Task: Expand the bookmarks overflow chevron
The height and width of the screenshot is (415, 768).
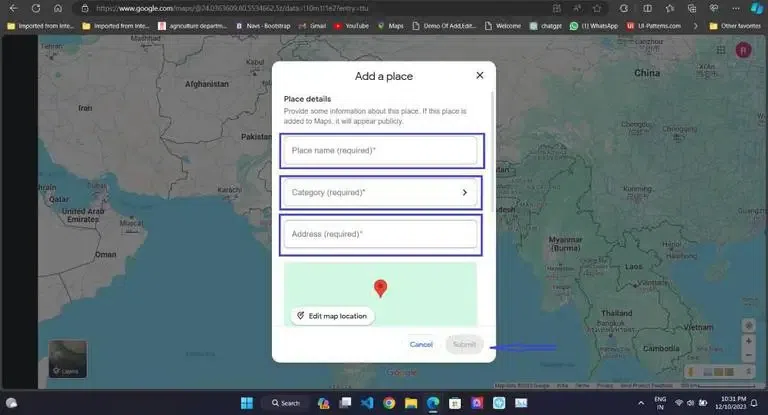Action: (695, 26)
